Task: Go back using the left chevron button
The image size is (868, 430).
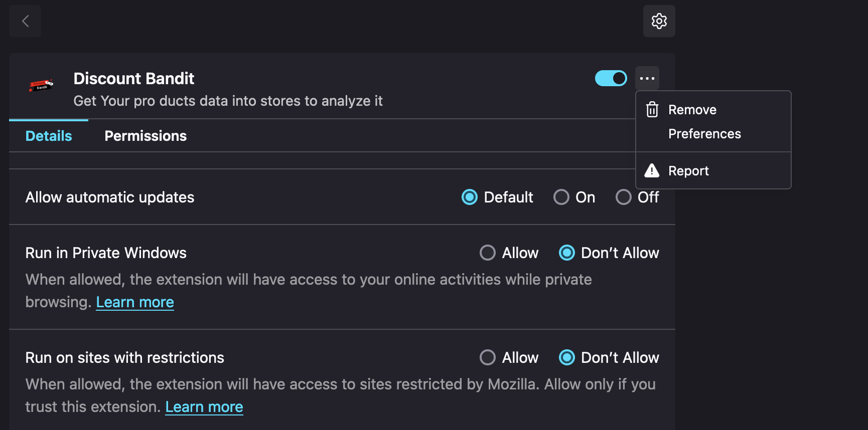Action: [25, 21]
